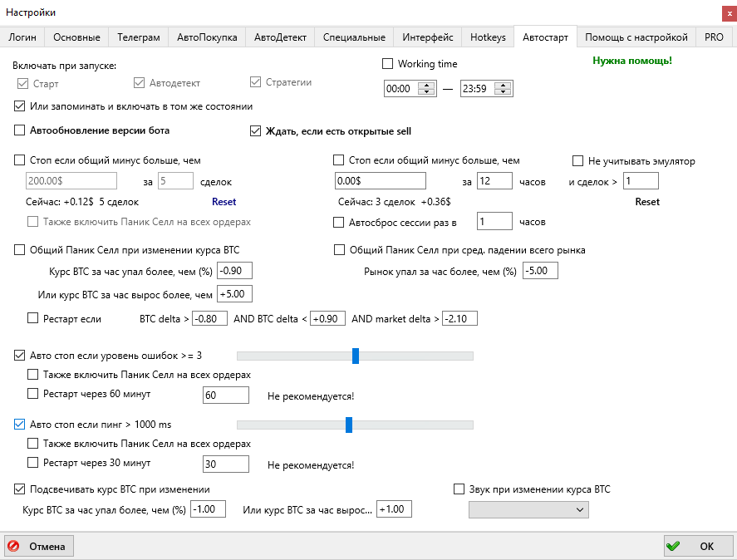737x560 pixels.
Task: Click the 60 minutes restart field
Action: [x=226, y=395]
